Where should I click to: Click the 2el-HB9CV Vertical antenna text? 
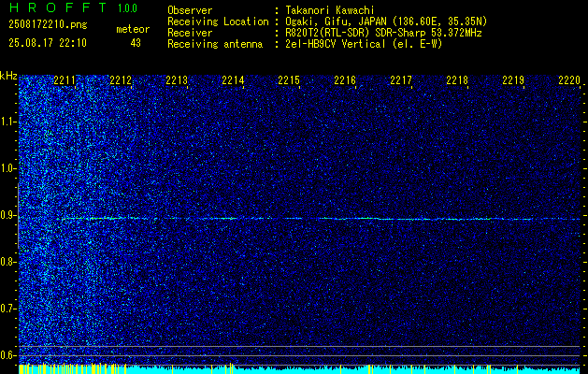tap(364, 44)
